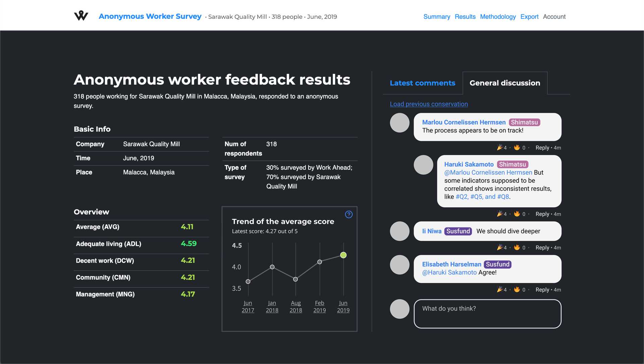This screenshot has height=364, width=644.
Task: Click Marlou Cornelissen Hermsen's avatar
Action: point(399,123)
